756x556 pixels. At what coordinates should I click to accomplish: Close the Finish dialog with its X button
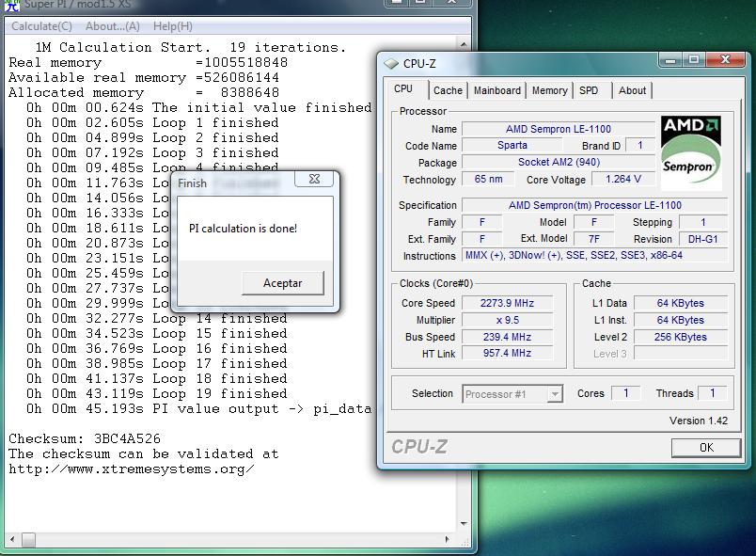point(314,179)
